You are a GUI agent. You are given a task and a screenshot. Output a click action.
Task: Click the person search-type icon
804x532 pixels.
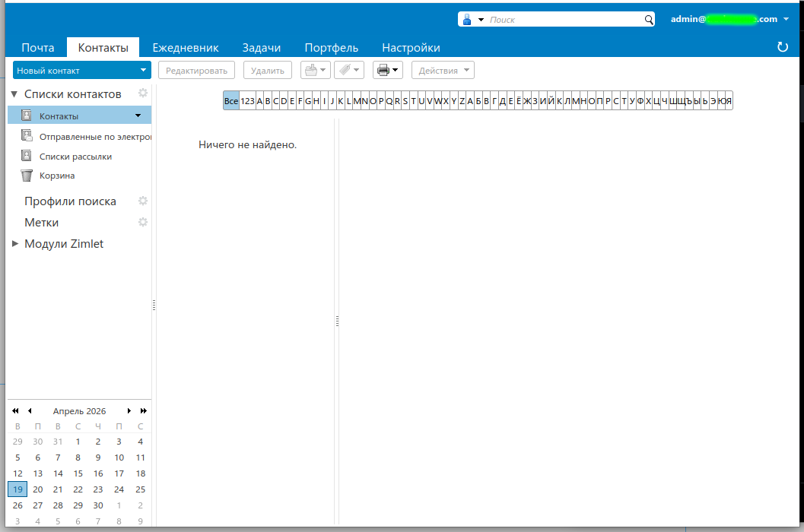coord(466,20)
